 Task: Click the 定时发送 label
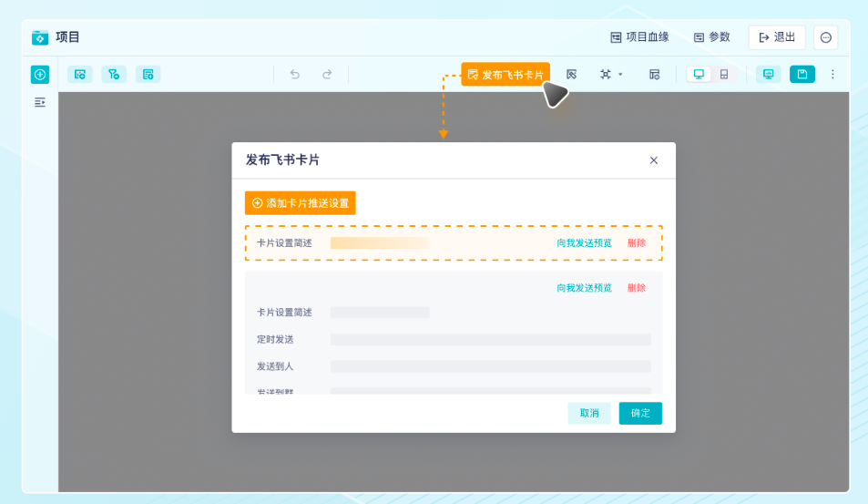[x=275, y=340]
